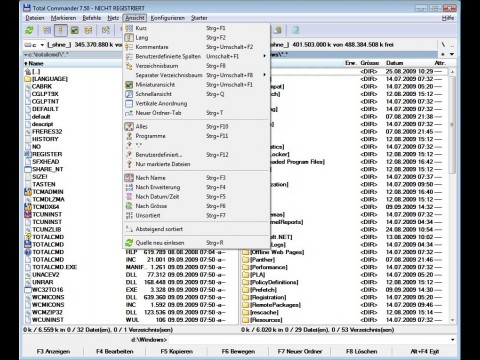Viewport: 480px width, 360px height.
Task: Choose Kurz view in the Ansicht menu
Action: [x=196, y=28]
